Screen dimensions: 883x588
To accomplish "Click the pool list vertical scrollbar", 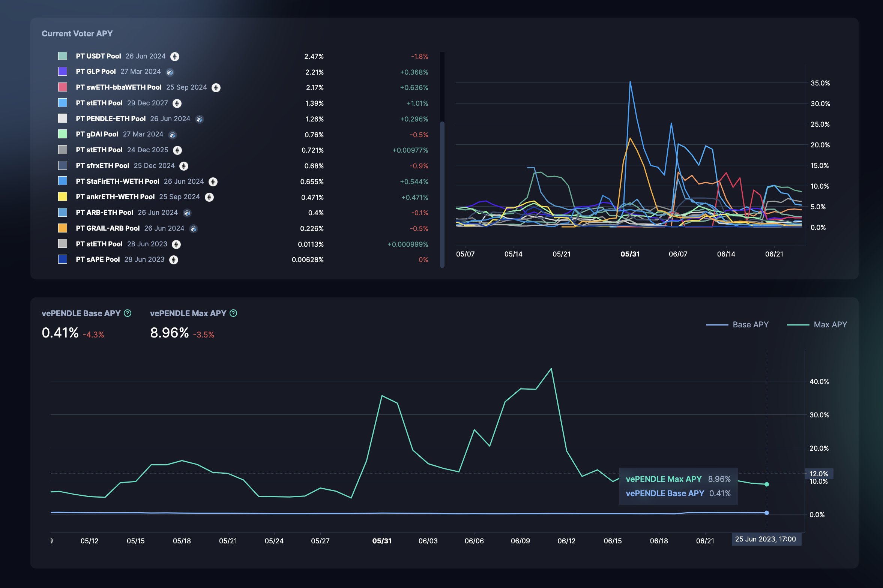I will [x=442, y=194].
